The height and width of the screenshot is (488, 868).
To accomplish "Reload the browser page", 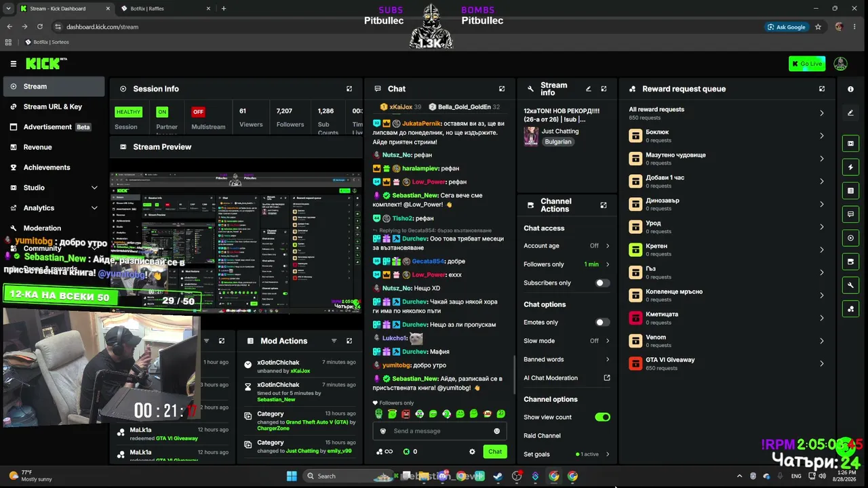I will click(40, 26).
